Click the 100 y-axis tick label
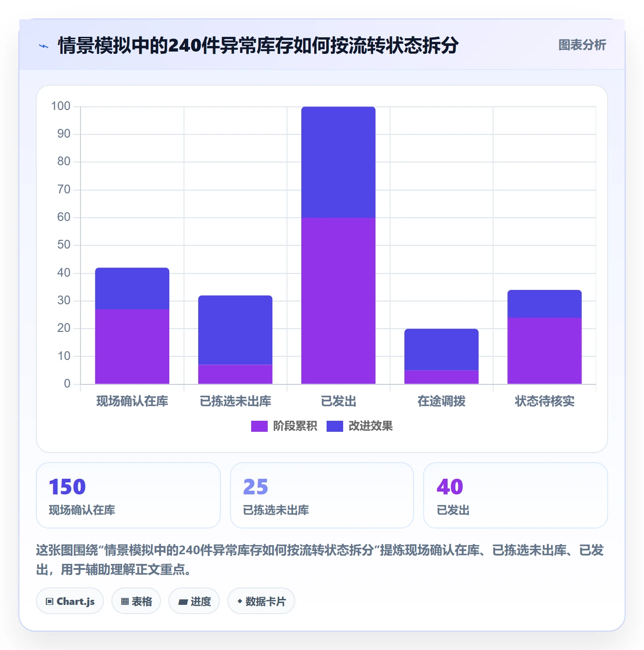This screenshot has height=650, width=644. (x=61, y=106)
